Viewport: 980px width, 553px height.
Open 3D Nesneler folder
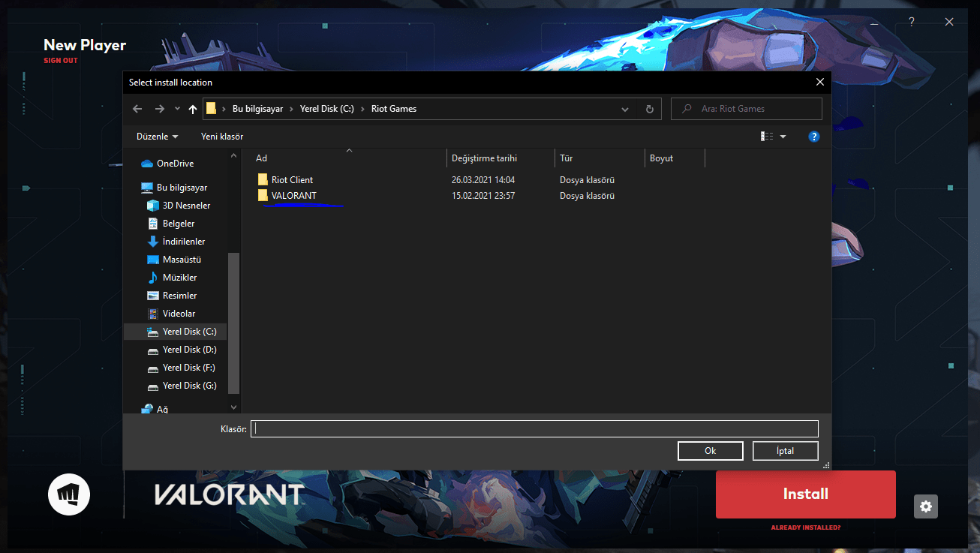(180, 206)
